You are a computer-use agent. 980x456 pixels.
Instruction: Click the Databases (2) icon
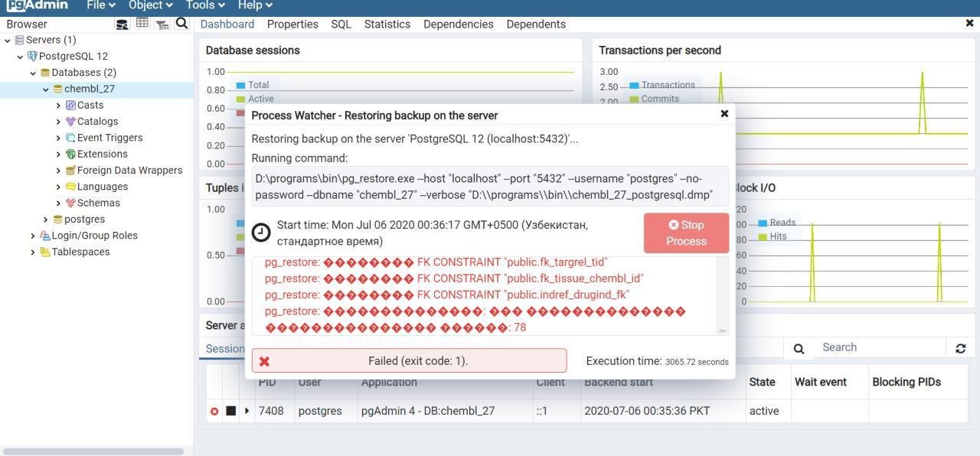coord(45,73)
